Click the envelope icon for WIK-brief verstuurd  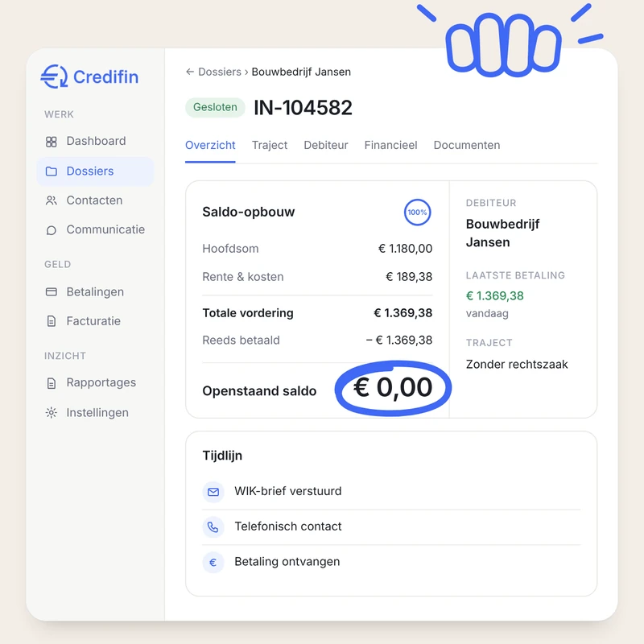213,492
